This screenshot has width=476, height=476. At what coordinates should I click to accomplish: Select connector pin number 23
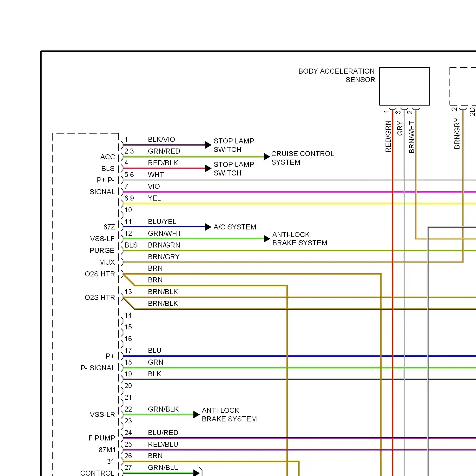click(x=128, y=421)
